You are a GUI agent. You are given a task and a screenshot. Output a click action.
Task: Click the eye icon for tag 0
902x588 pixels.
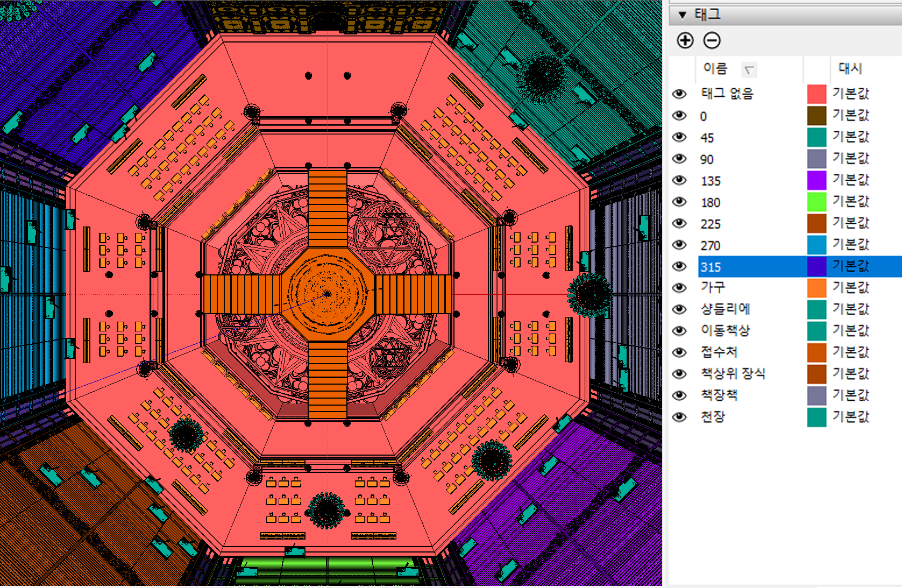679,116
